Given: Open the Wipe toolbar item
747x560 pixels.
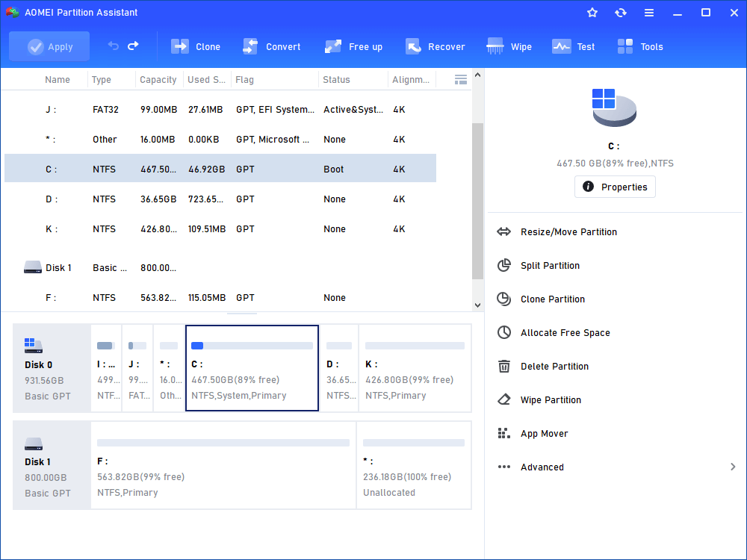Looking at the screenshot, I should (509, 46).
